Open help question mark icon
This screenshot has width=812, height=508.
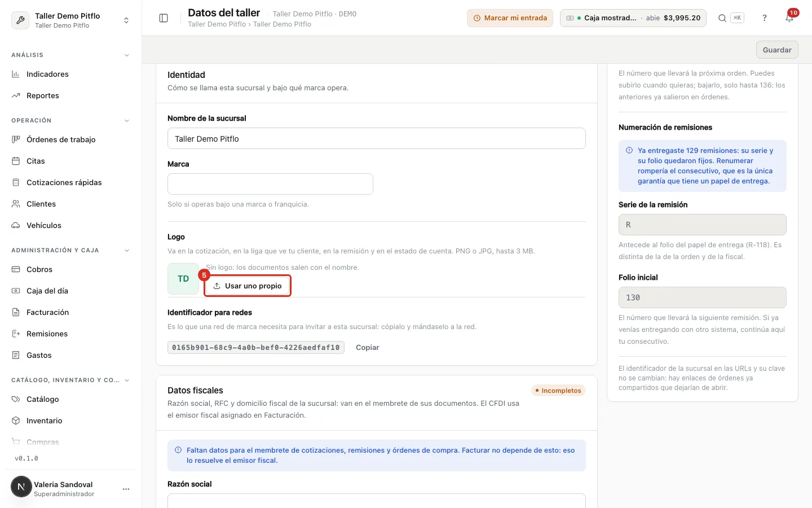765,18
